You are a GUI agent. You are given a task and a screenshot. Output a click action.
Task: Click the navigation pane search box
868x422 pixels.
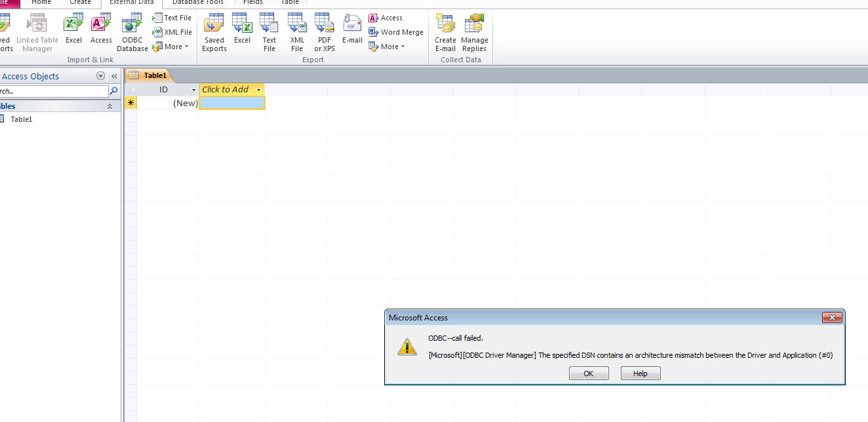(54, 91)
